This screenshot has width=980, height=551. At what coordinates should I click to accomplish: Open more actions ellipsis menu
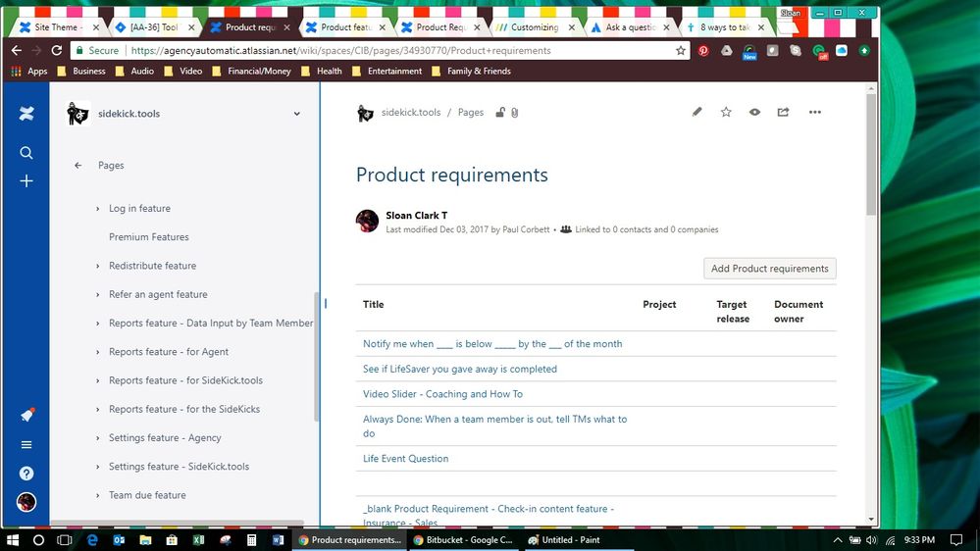point(815,112)
